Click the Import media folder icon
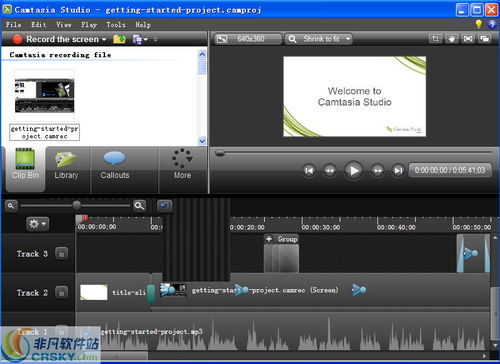 [119, 39]
